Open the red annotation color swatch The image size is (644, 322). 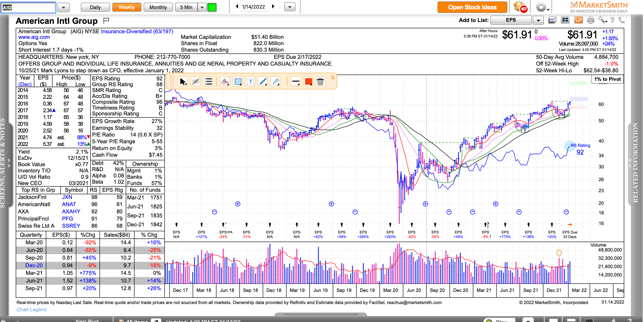pyautogui.click(x=308, y=82)
